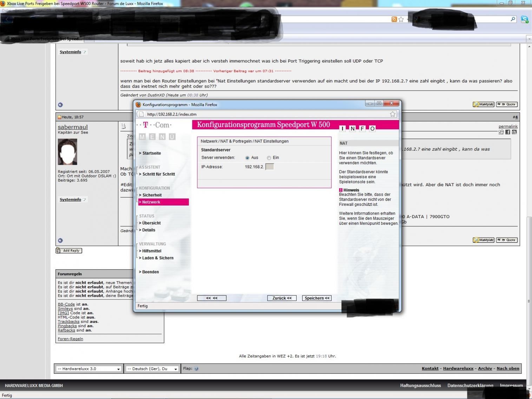Click Beenden in the router menu
This screenshot has height=399, width=532.
coord(149,272)
